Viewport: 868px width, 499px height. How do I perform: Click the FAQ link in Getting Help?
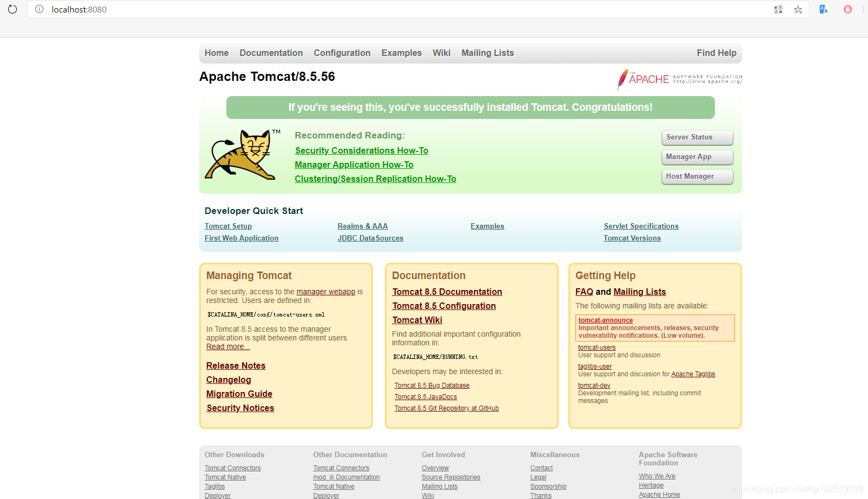coord(584,292)
